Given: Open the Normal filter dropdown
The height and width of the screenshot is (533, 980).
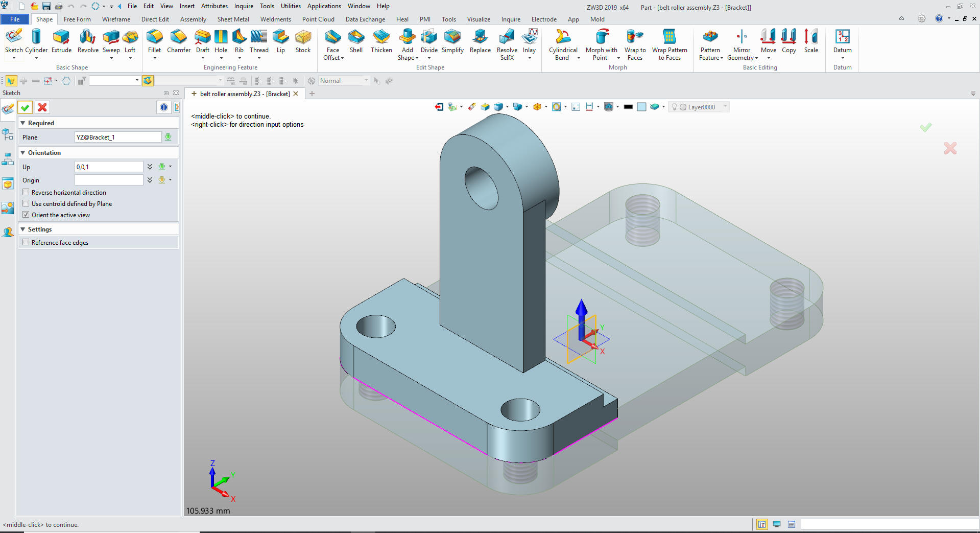Looking at the screenshot, I should pyautogui.click(x=366, y=81).
